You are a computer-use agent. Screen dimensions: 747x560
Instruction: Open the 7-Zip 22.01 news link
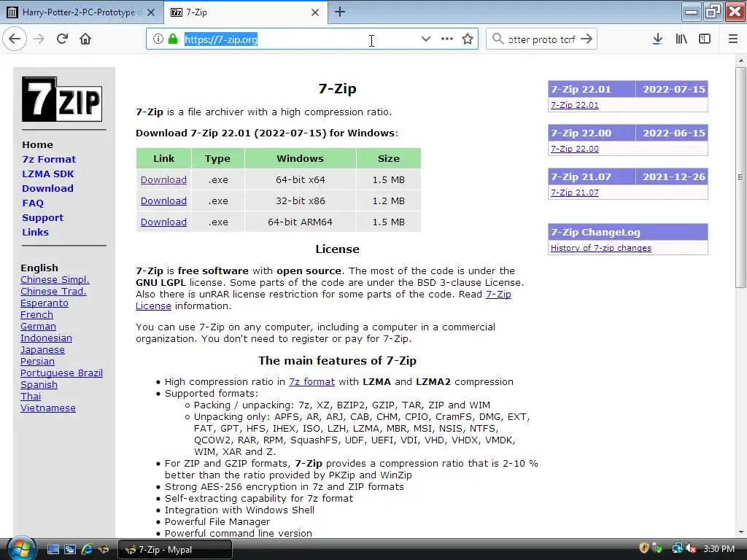(575, 105)
